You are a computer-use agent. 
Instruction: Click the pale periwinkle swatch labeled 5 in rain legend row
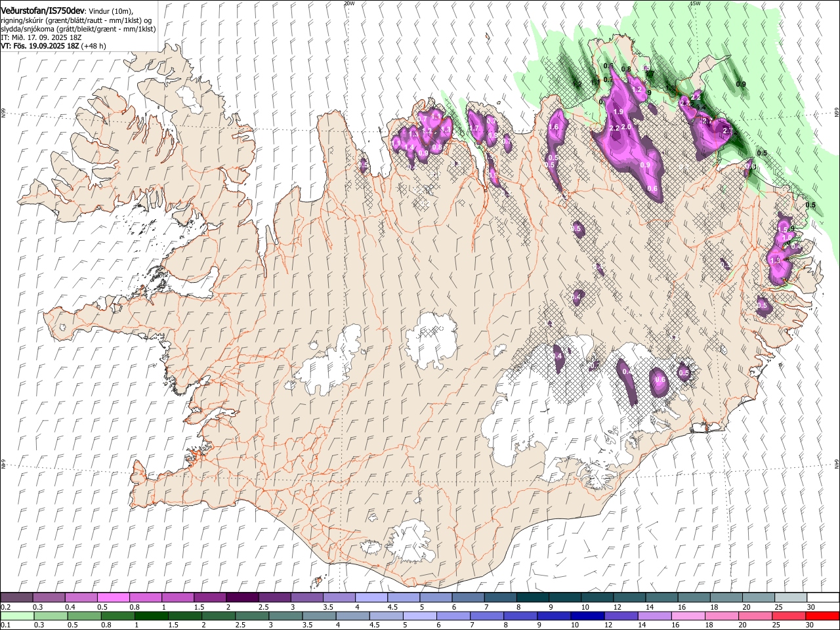(419, 616)
